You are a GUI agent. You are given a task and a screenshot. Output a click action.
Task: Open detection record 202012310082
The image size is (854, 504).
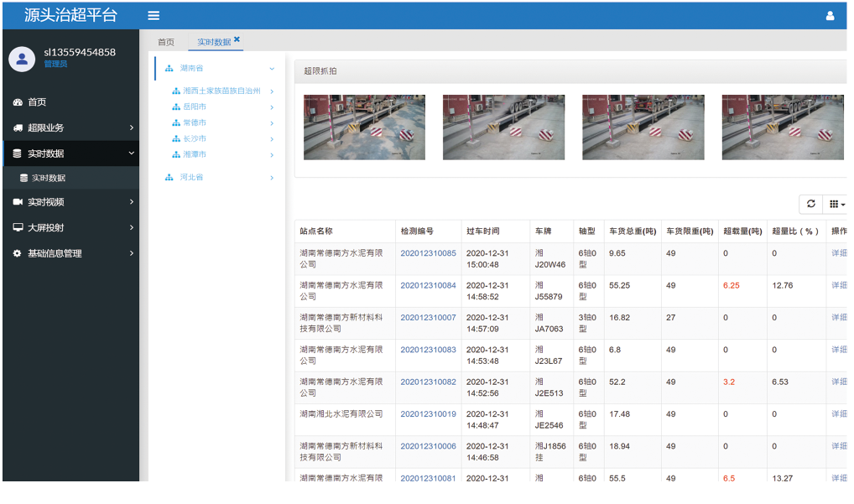428,382
